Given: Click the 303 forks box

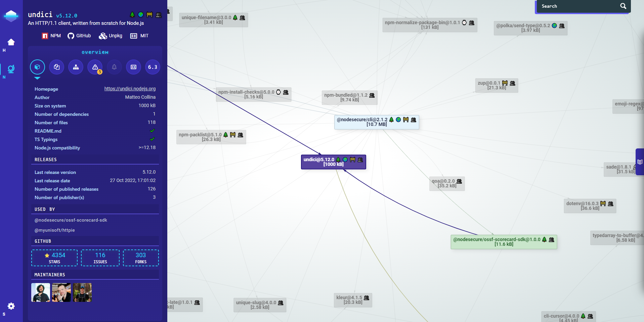Looking at the screenshot, I should coord(141,258).
